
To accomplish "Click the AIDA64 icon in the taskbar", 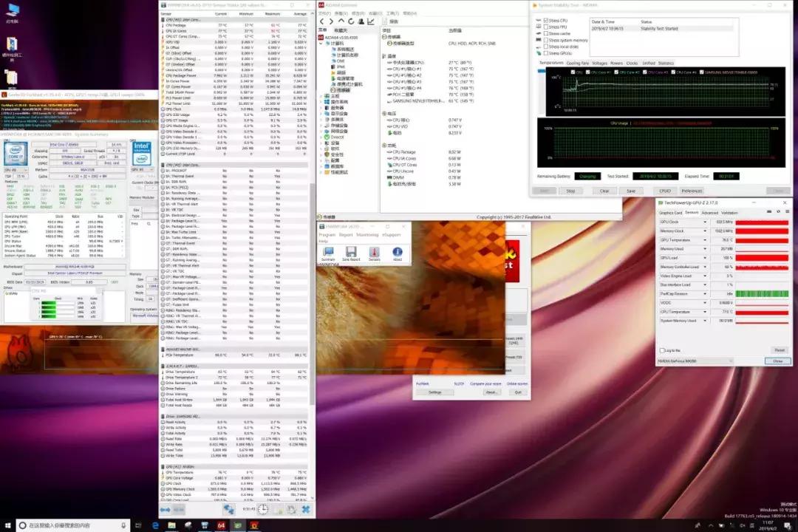I will tap(221, 525).
